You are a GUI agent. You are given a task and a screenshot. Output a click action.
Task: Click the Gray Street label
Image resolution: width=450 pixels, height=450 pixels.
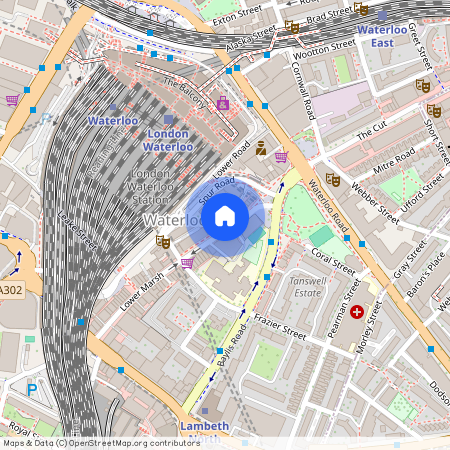(410, 260)
